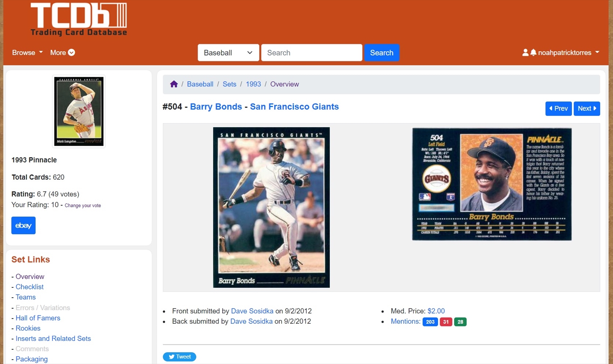The image size is (613, 364).
Task: Go to previous card with Prev button
Action: pyautogui.click(x=559, y=108)
